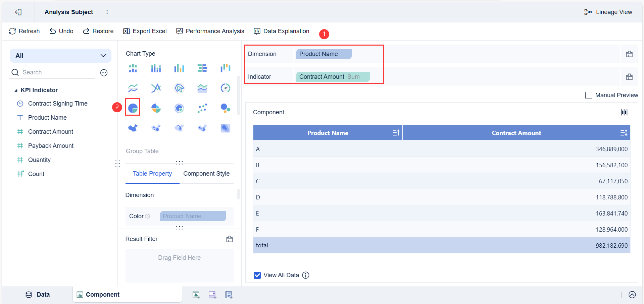Click the add chart component icon
This screenshot has width=644, height=304.
pos(196,294)
